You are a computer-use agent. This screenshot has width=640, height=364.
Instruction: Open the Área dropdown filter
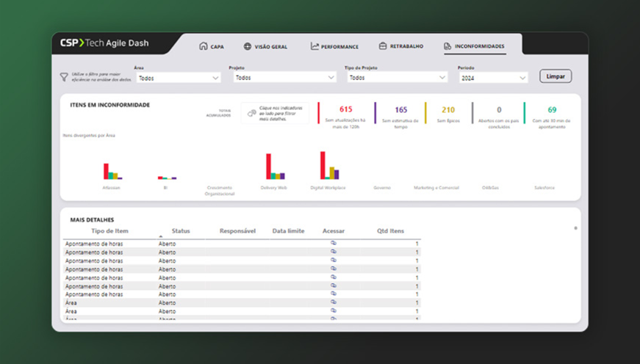[x=178, y=78]
